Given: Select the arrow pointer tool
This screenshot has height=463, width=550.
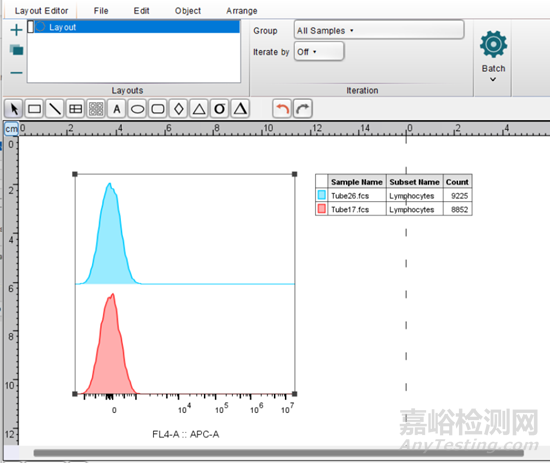Looking at the screenshot, I should point(14,109).
